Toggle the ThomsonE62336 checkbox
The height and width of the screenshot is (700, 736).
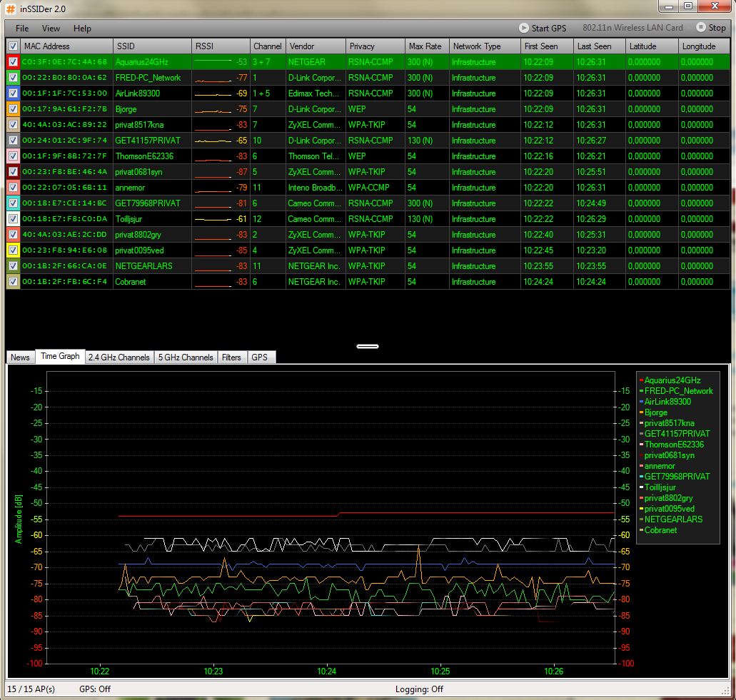(13, 156)
